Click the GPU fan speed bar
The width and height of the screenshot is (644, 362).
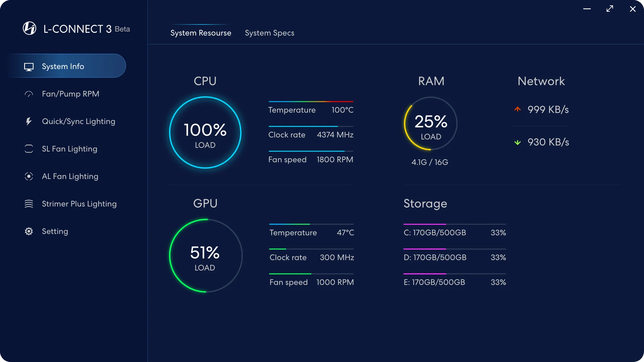312,274
